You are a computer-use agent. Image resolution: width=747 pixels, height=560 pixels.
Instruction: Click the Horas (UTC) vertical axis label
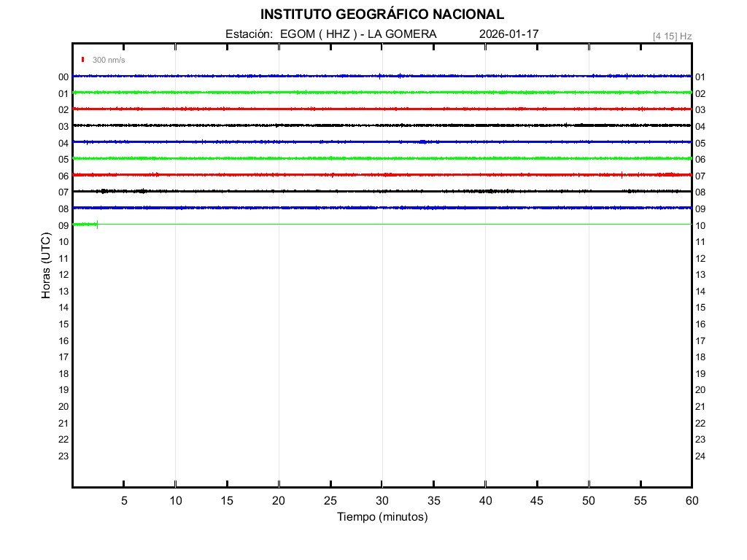(46, 266)
